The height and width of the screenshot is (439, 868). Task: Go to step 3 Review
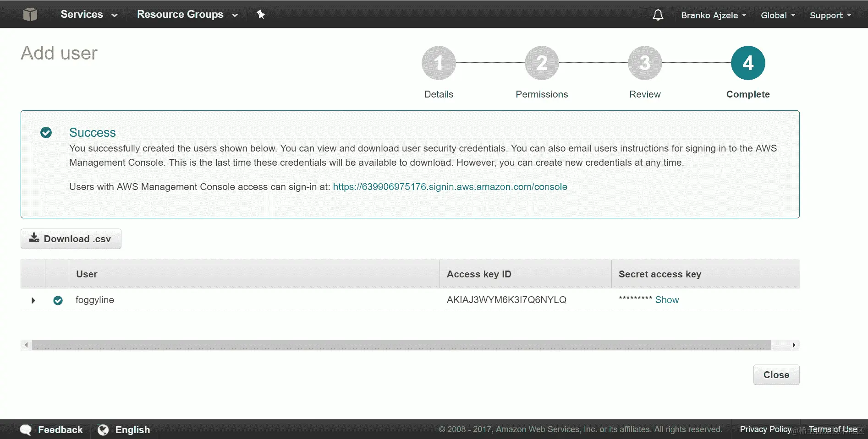[x=645, y=63]
